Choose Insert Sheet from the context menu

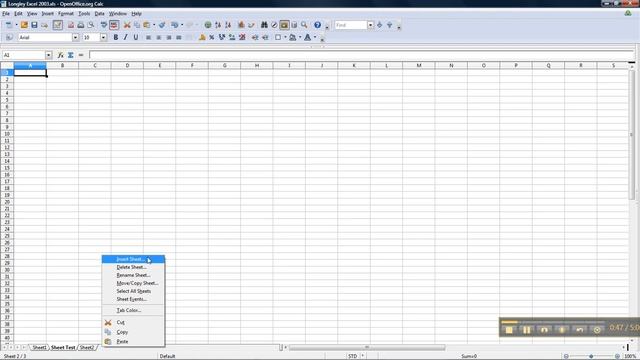pos(133,259)
